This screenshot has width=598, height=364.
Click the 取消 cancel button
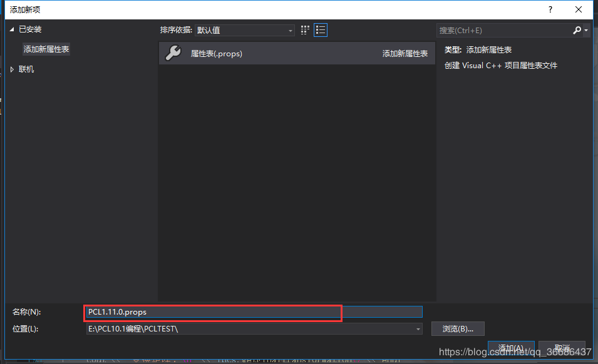[561, 347]
